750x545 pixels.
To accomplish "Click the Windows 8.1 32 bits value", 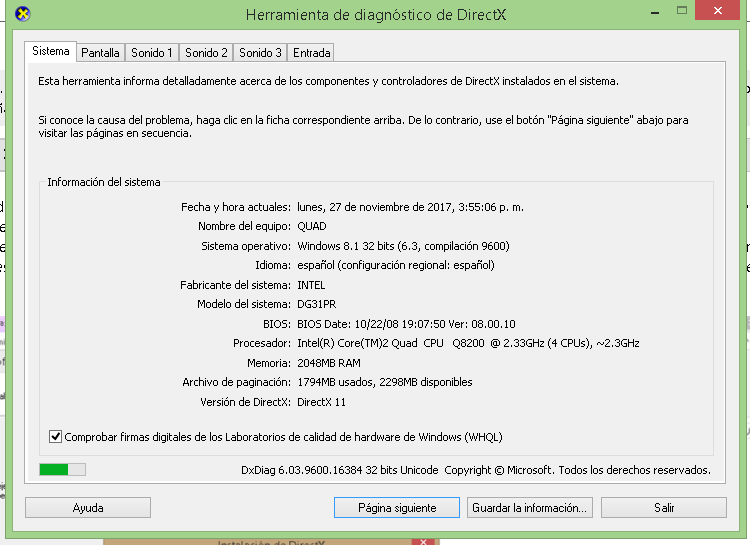I will [x=403, y=246].
